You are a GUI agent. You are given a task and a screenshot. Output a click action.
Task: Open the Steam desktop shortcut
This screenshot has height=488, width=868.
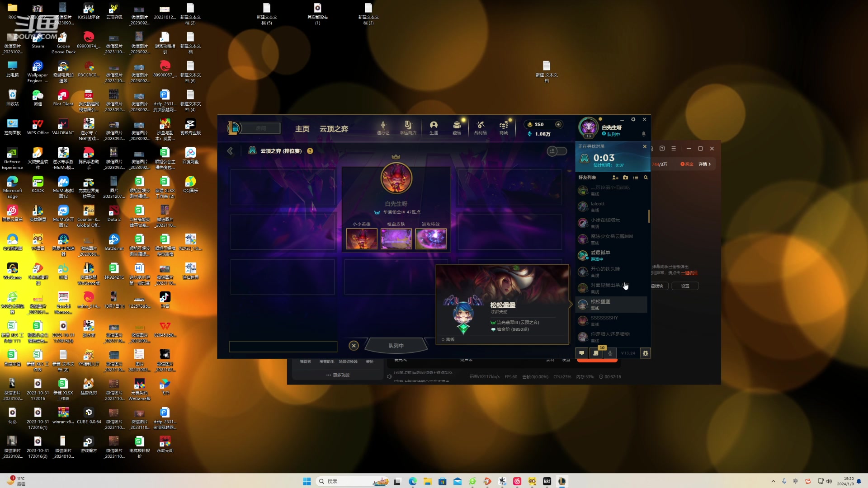pos(38,40)
